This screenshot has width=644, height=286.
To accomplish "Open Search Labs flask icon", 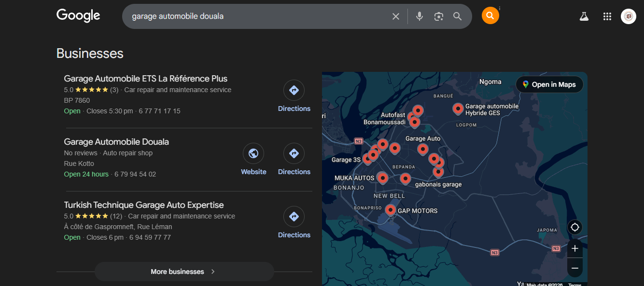I will [x=584, y=16].
